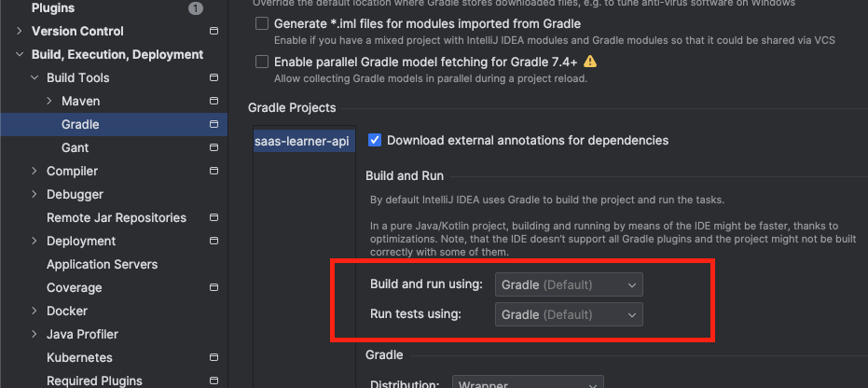
Task: Click project-level icon beside Coverage
Action: 214,288
